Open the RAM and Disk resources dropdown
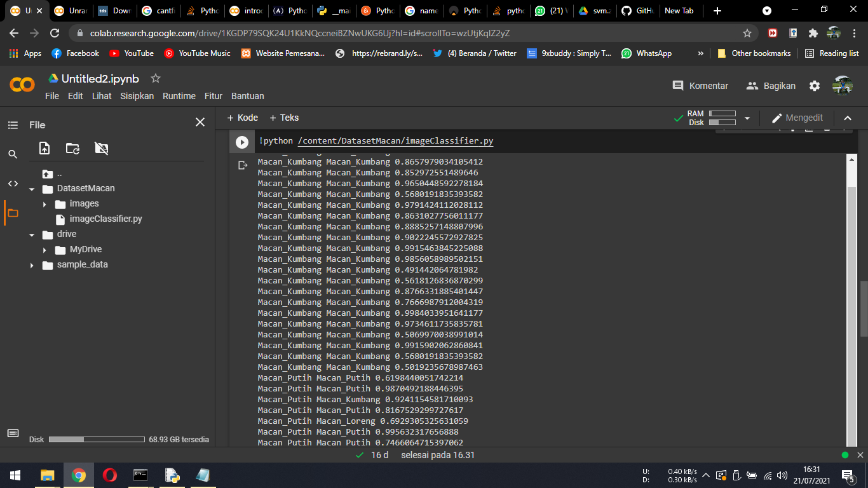The height and width of the screenshot is (488, 868). (x=747, y=118)
